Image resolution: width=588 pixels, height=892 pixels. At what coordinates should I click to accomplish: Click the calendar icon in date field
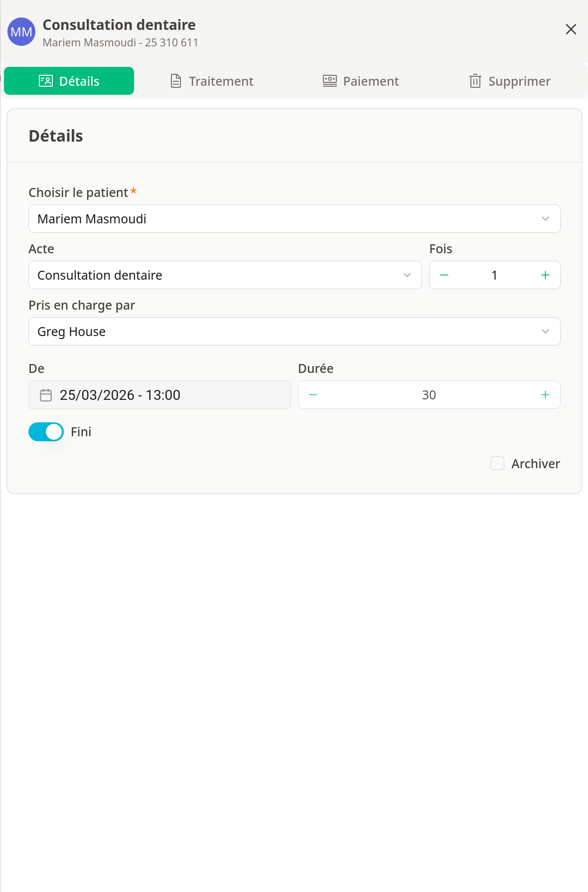pyautogui.click(x=46, y=395)
